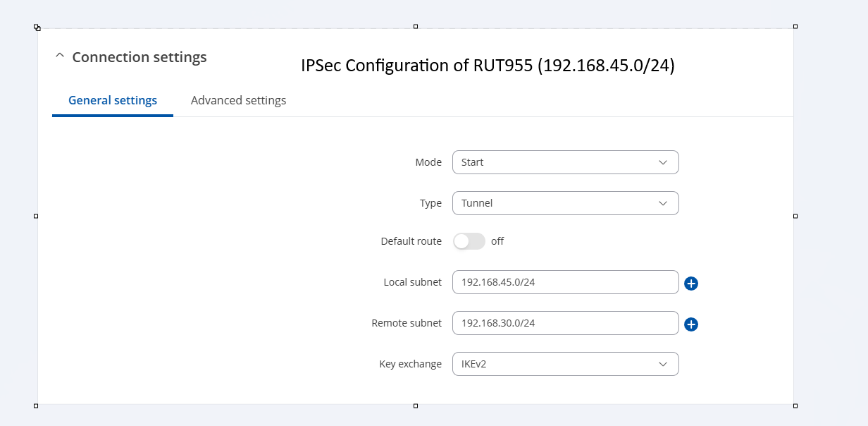Collapse the Connection settings section chevron

pos(60,56)
